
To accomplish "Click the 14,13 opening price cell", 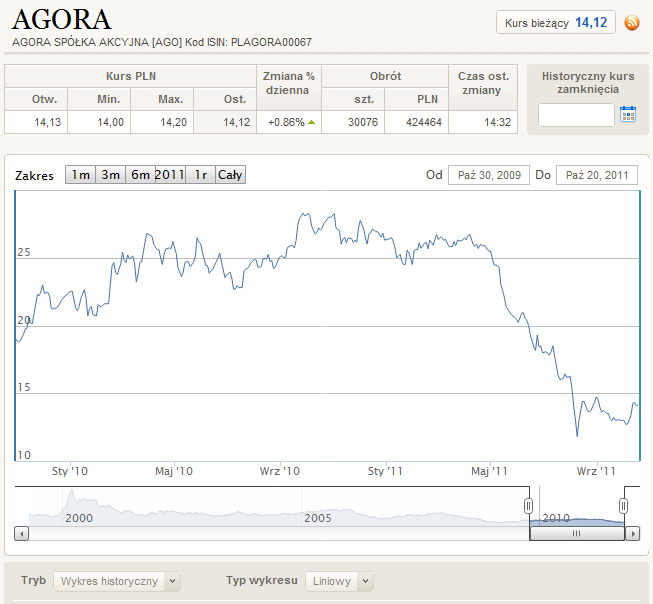I will point(36,122).
